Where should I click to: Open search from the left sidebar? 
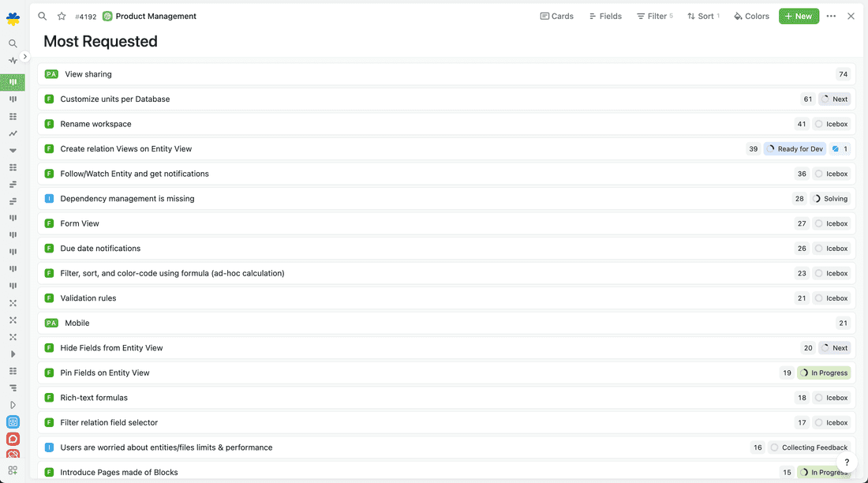(x=13, y=43)
